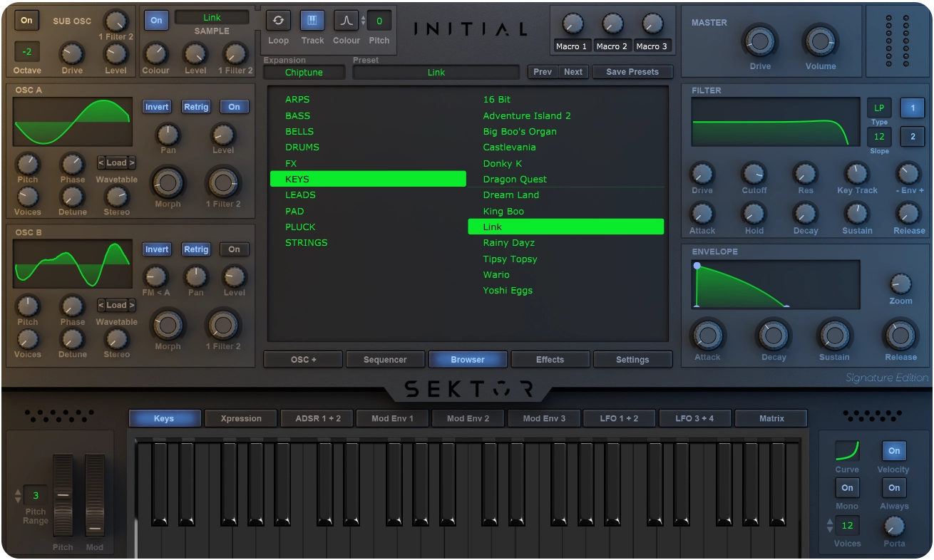Screen dimensions: 934x560
Task: Click Next to load the next preset
Action: coord(573,71)
